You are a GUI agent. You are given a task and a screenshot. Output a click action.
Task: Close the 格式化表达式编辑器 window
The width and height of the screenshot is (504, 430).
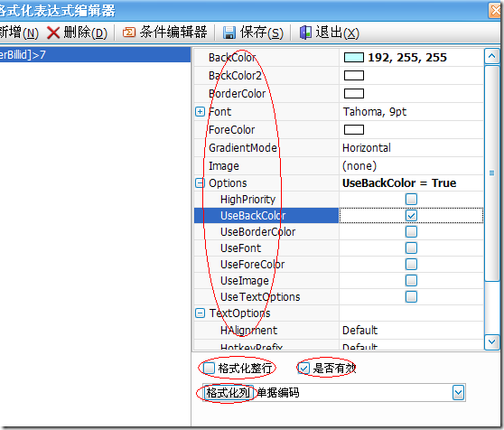[495, 10]
